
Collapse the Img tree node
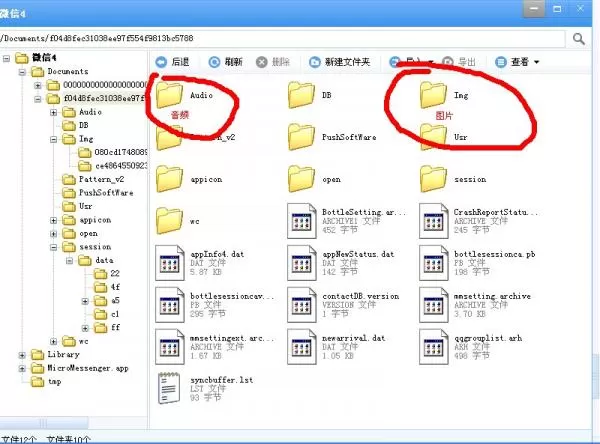pyautogui.click(x=54, y=139)
